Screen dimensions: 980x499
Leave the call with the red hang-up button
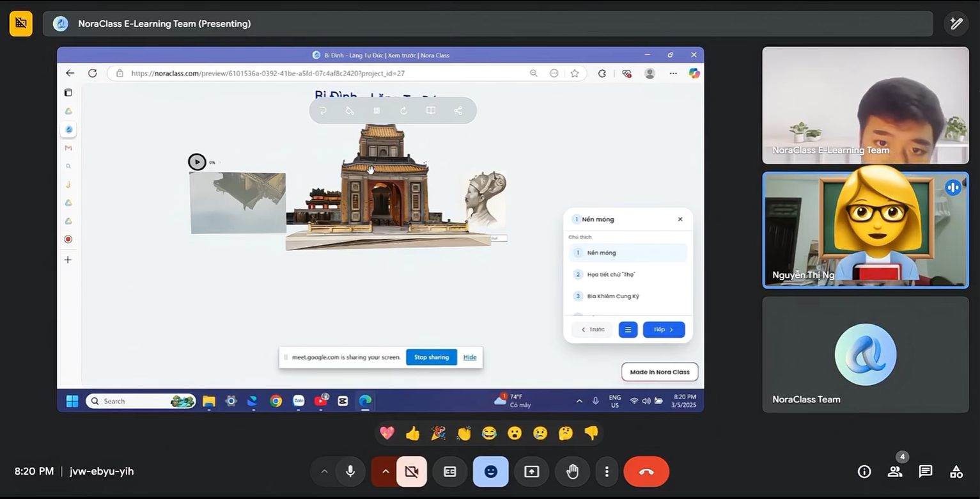coord(646,471)
